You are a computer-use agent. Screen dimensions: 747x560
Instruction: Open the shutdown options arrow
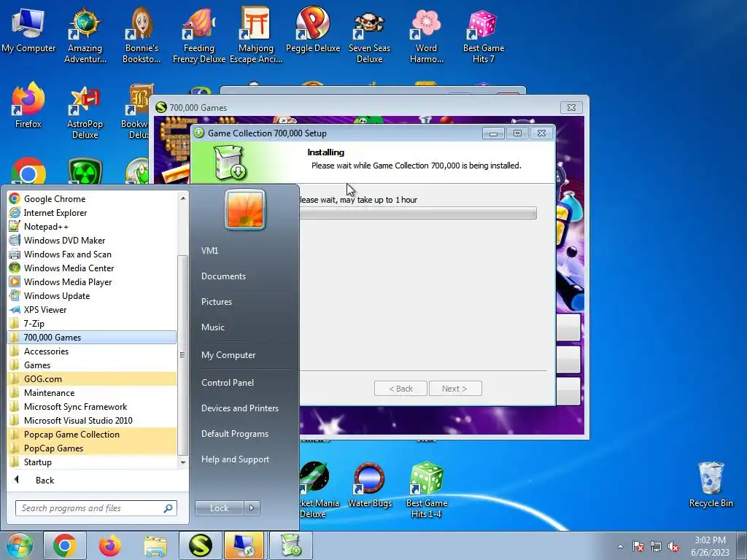pos(252,508)
